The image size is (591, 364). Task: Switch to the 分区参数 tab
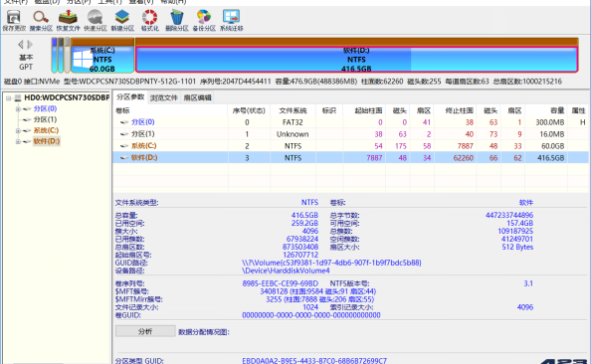130,96
